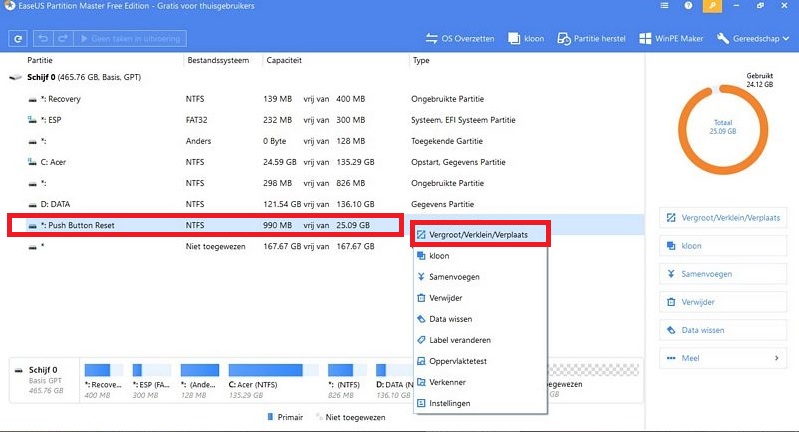Open the WinPE Maker tool

click(671, 39)
